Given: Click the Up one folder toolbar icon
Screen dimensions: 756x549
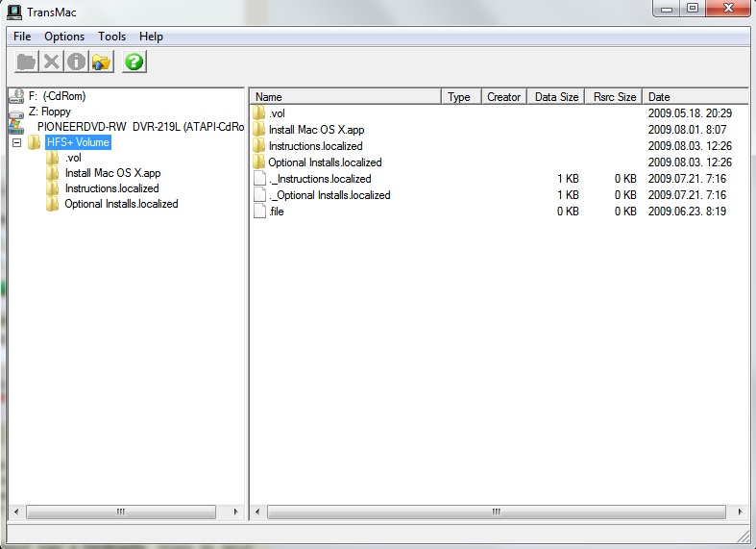Looking at the screenshot, I should tap(101, 62).
